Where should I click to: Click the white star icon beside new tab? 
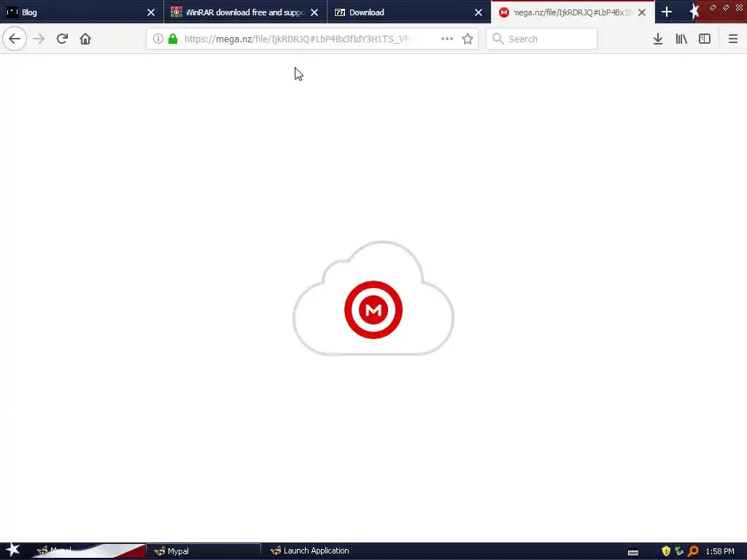point(694,12)
